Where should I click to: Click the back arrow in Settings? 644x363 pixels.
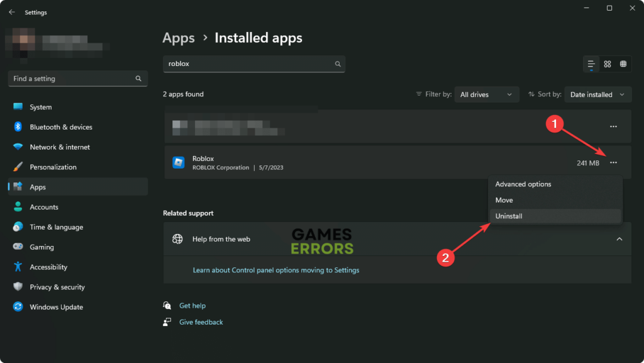click(x=11, y=12)
